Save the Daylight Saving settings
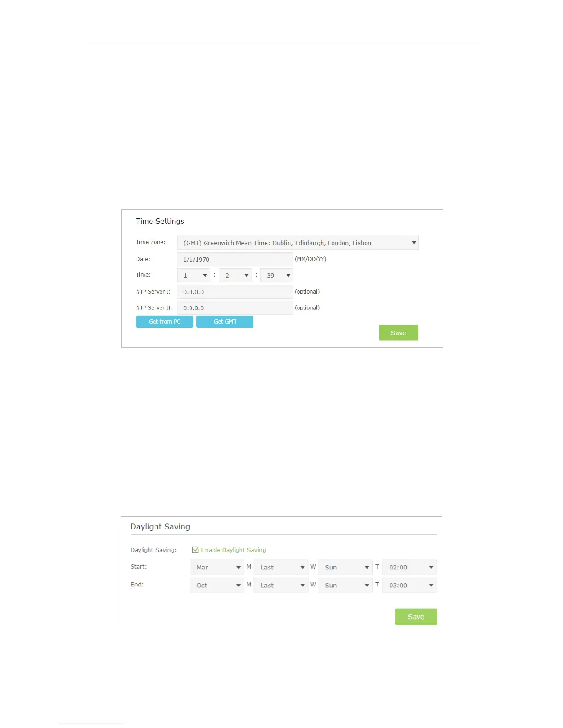The image size is (563, 728). (x=416, y=617)
